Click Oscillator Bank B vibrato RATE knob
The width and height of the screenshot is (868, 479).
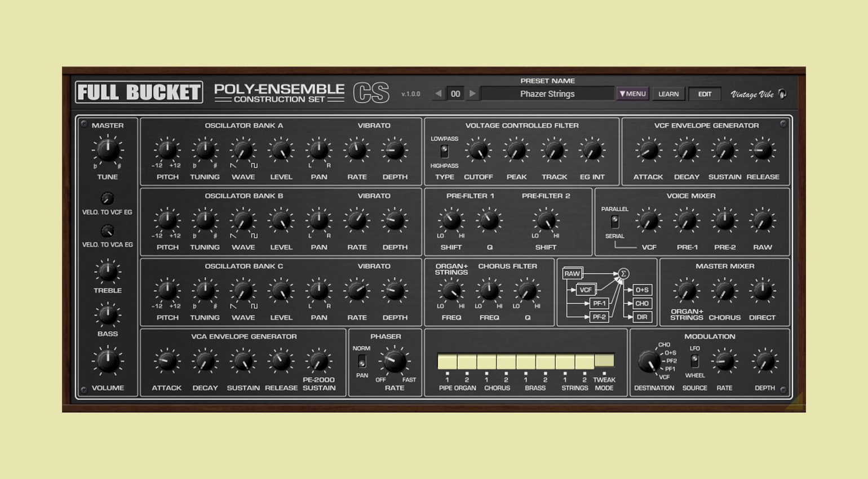point(356,220)
